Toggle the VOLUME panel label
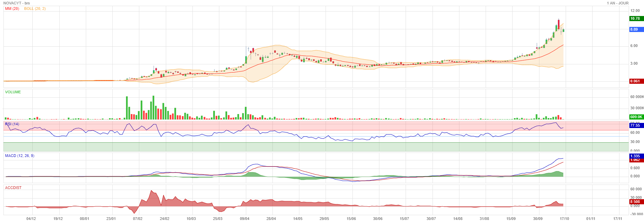Image resolution: width=644 pixels, height=222 pixels. (x=13, y=92)
